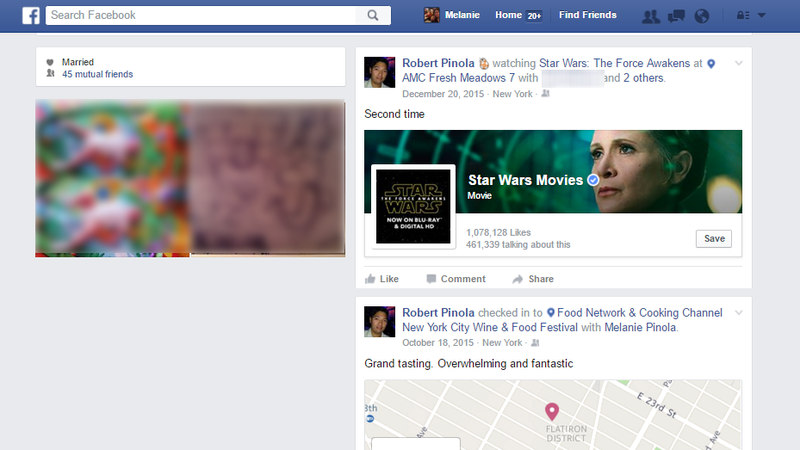Click audience friends icon on December post
800x450 pixels.
545,94
